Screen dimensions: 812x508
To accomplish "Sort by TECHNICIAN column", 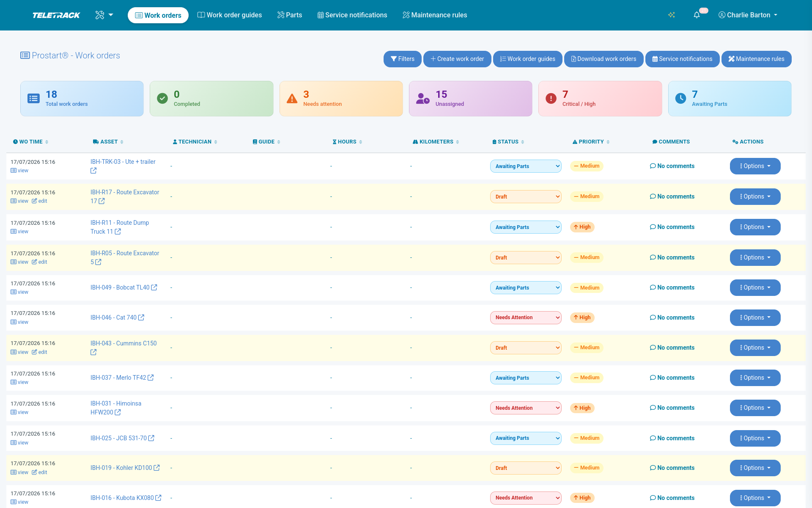I will (195, 142).
